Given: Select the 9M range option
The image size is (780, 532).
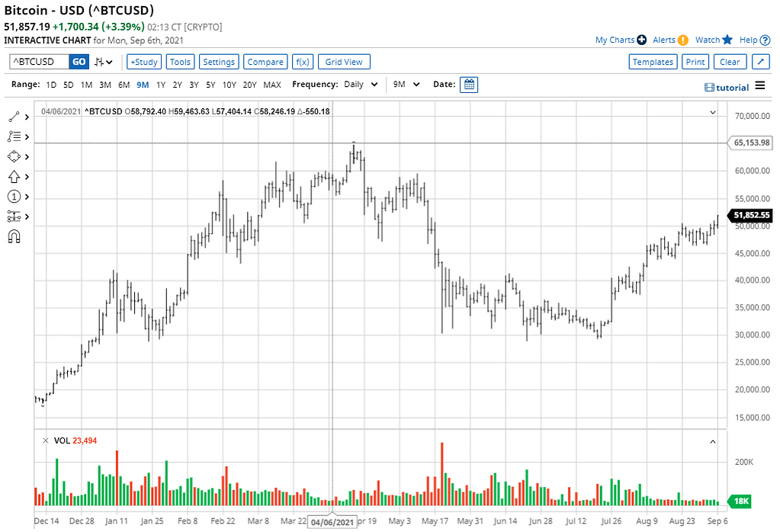Looking at the screenshot, I should pyautogui.click(x=143, y=85).
